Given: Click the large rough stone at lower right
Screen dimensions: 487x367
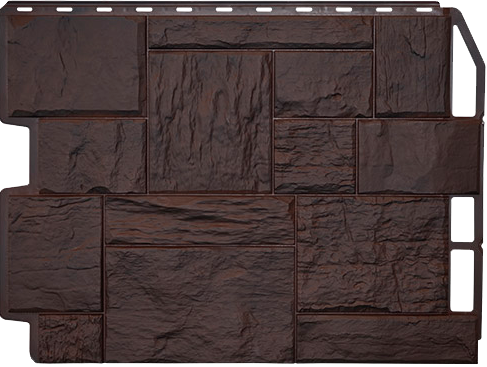Looking at the screenshot, I should 372,254.
